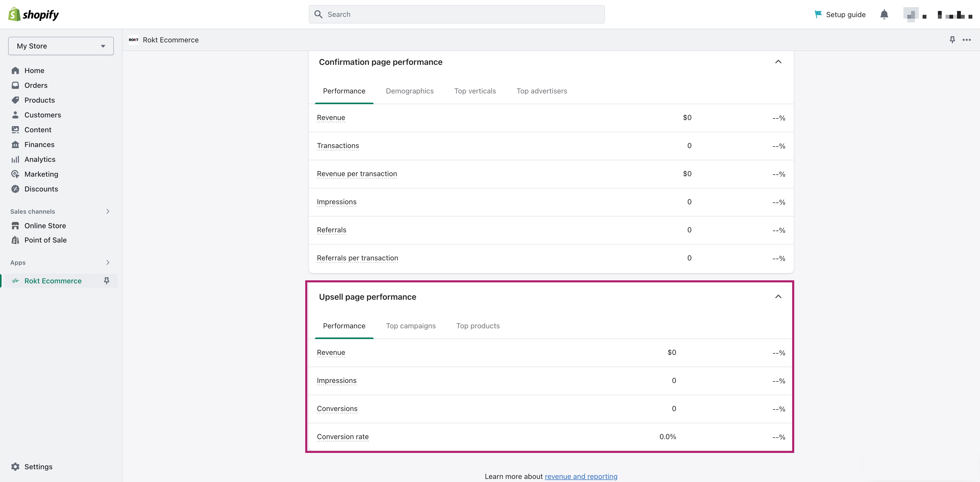Click the pin icon next to Rokt Ecommerce
This screenshot has width=980, height=482.
point(107,281)
